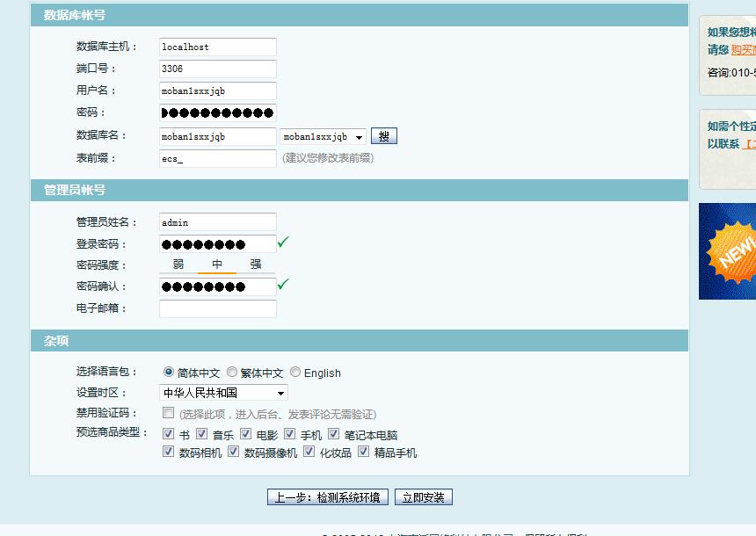This screenshot has width=756, height=536.
Task: Click the 弱 weak strength indicator
Action: pos(178,264)
